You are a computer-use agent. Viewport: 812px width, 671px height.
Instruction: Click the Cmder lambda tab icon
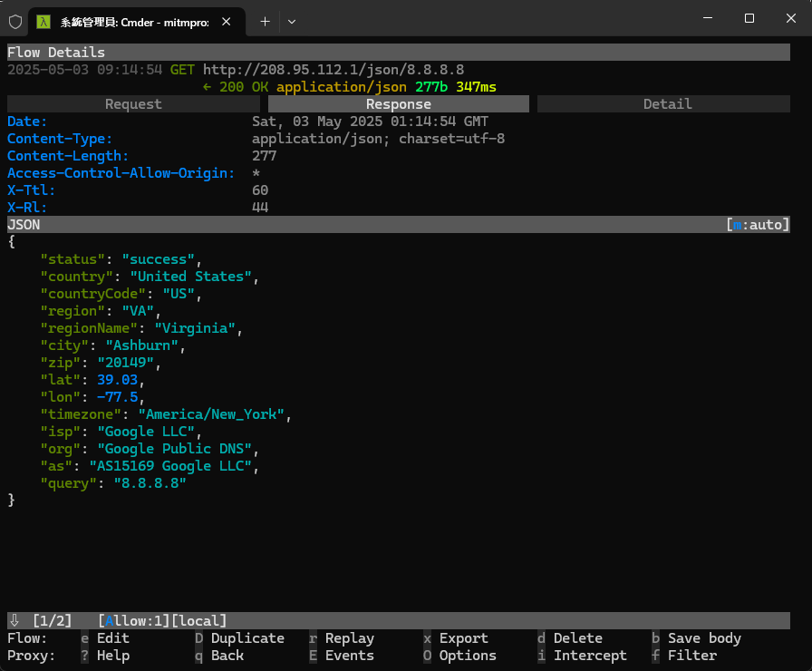(x=43, y=21)
